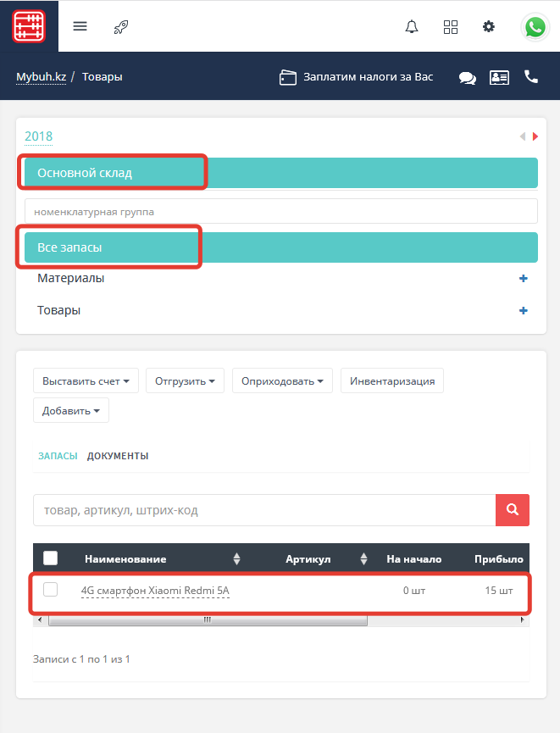Open the contact card icon
The width and height of the screenshot is (560, 733).
pos(499,78)
